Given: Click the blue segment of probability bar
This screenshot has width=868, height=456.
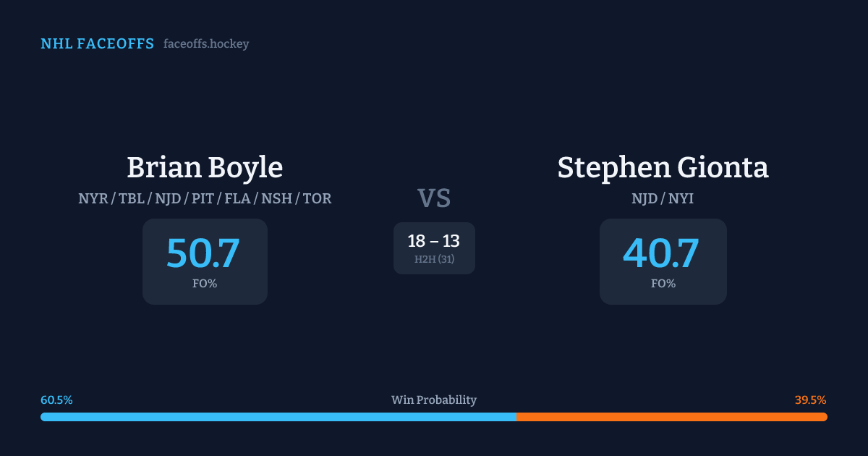Looking at the screenshot, I should click(x=278, y=417).
